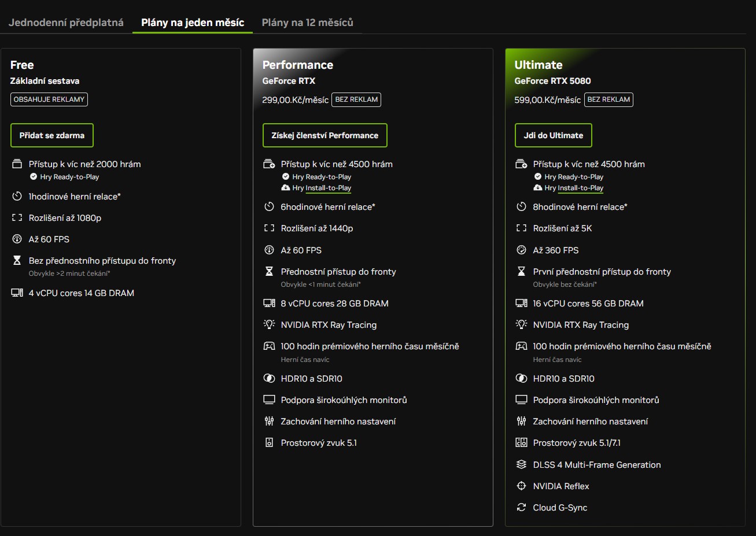Viewport: 756px width, 536px height.
Task: Click game library icon in Ultimate plan
Action: click(x=521, y=164)
